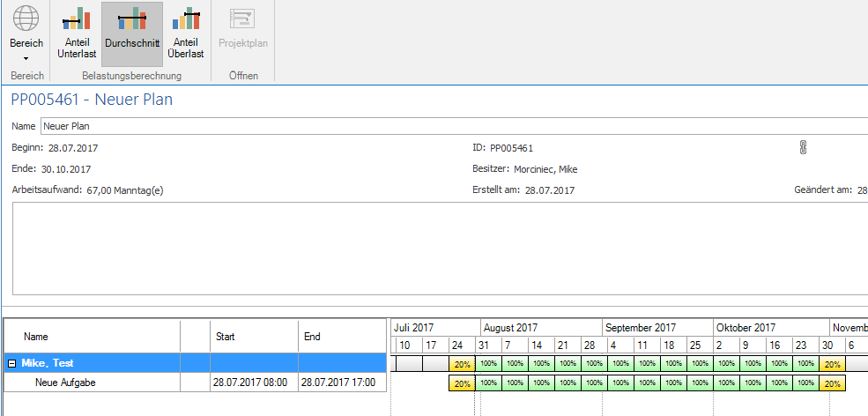
Task: Open the Projektplan button
Action: [x=243, y=34]
